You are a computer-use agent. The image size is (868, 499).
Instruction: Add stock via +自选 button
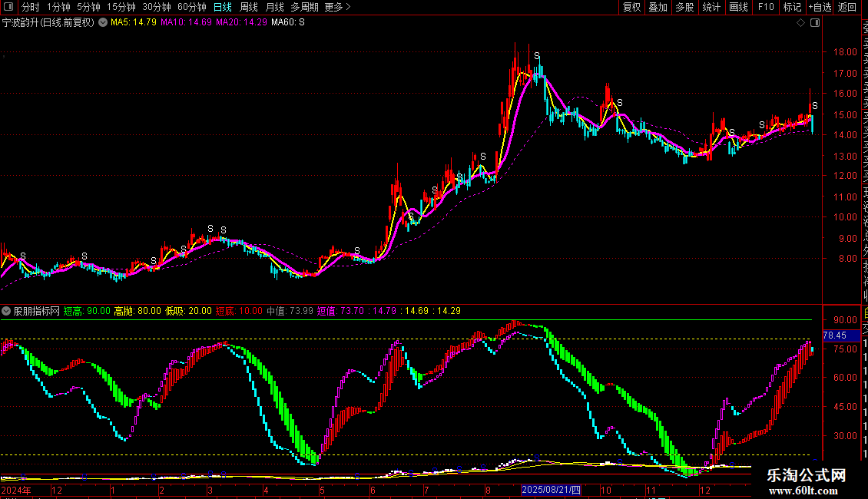tap(819, 7)
